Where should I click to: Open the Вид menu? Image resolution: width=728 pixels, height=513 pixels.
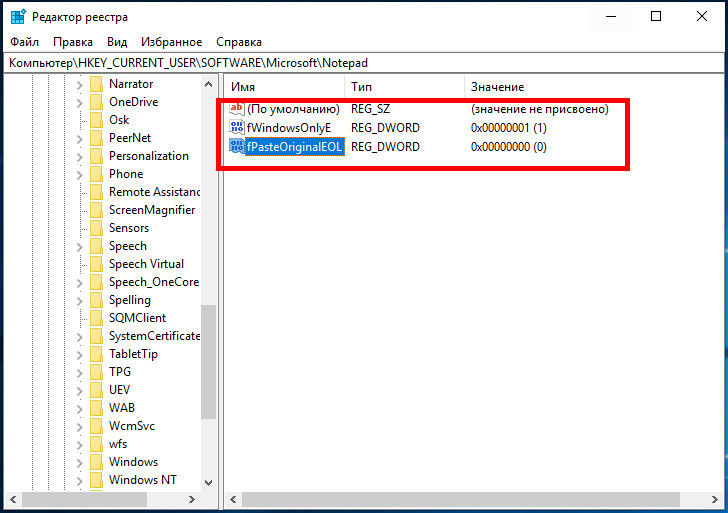[x=117, y=42]
